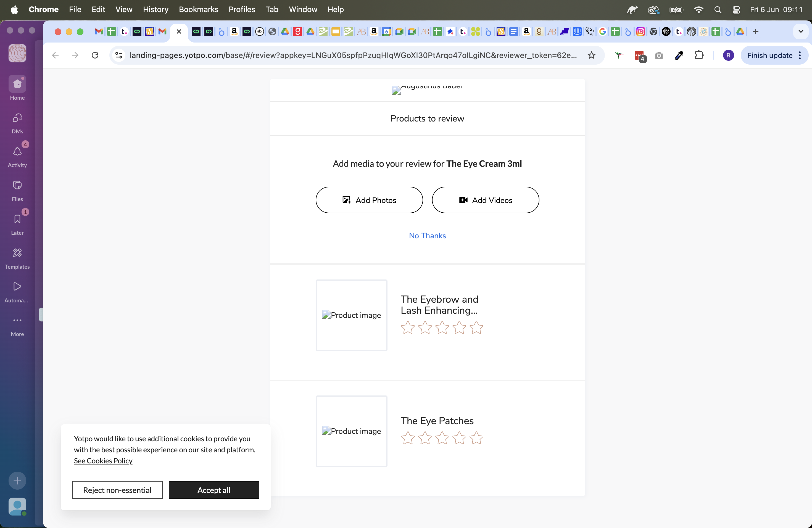Open macOS Spotlight search
Screen dimensions: 812x528
(x=718, y=10)
